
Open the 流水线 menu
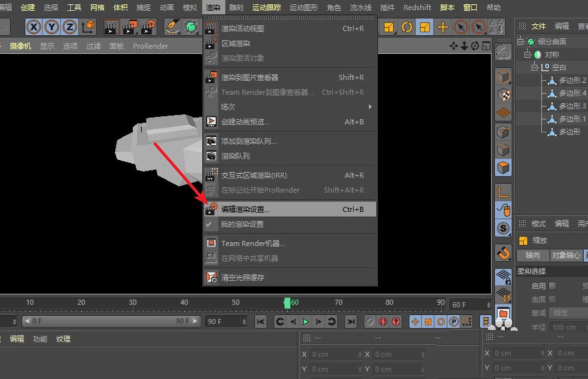[x=360, y=7]
